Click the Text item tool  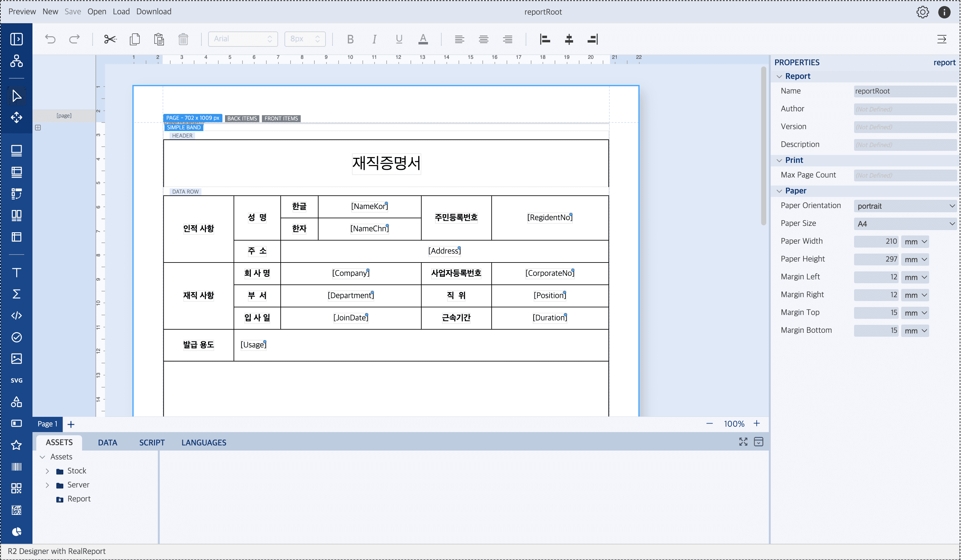17,273
